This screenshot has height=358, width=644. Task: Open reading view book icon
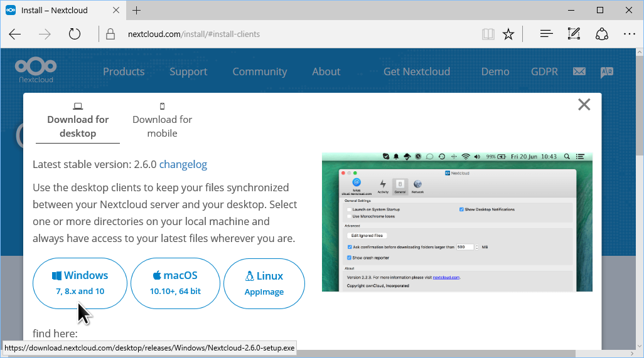488,34
